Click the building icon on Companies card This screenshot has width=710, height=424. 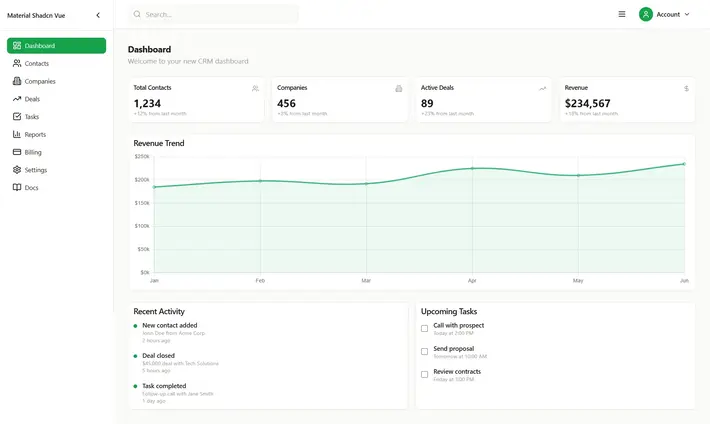click(398, 88)
